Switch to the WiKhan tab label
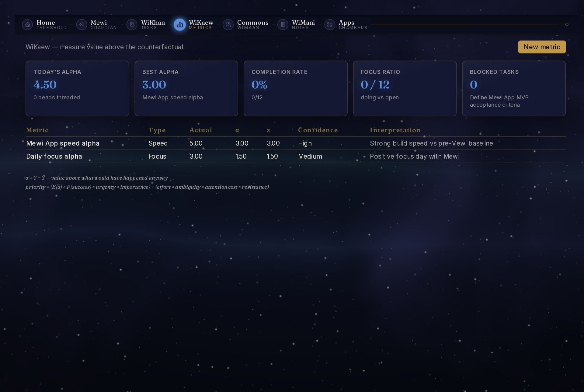 click(153, 22)
